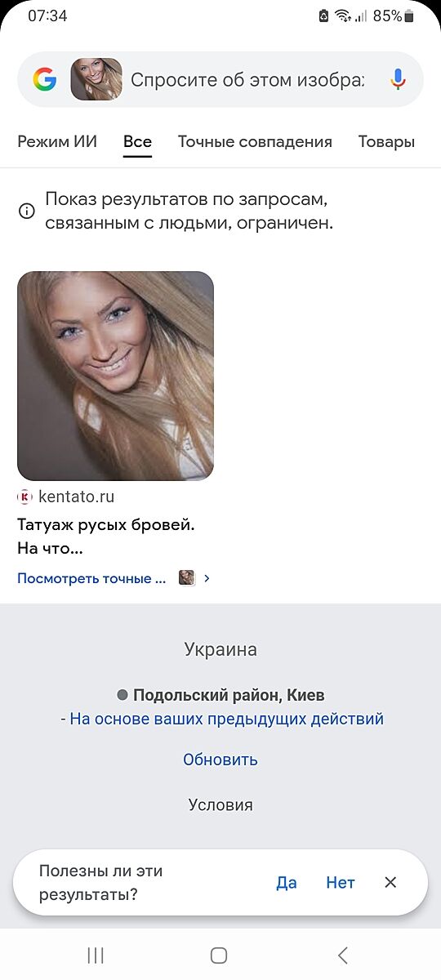The height and width of the screenshot is (980, 441).
Task: Expand Посмотреть точные matches chevron
Action: (x=207, y=578)
